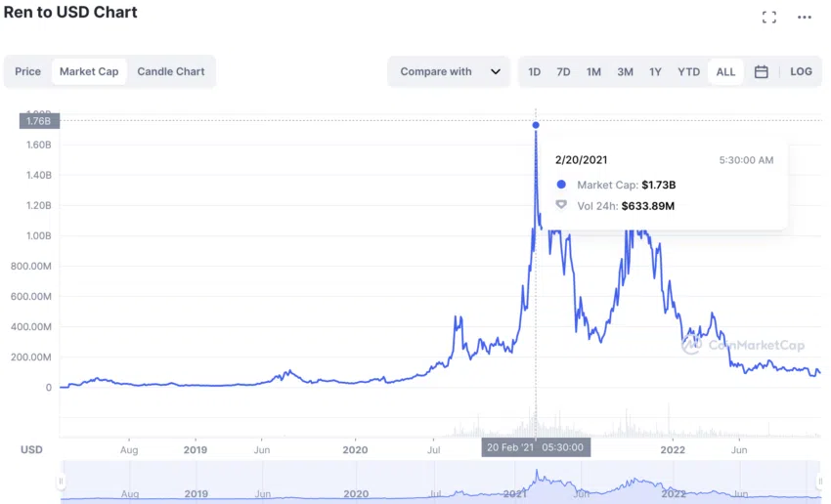Click the peak data point on chart
Viewport: 831px width, 504px height.
pos(536,125)
